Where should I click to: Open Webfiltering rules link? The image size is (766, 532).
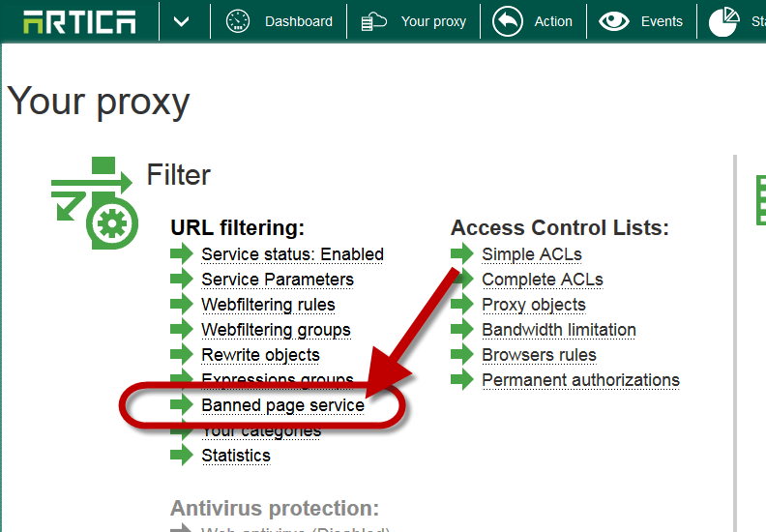268,305
